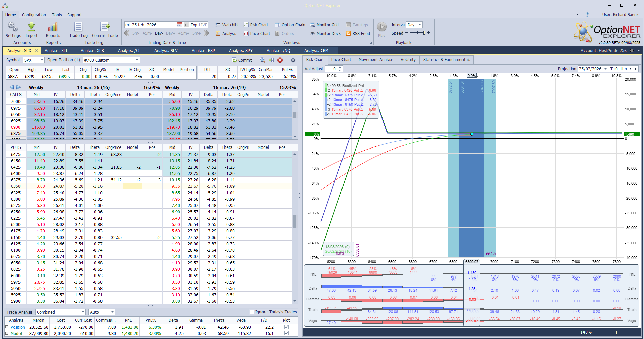Open the Interval Day dropdown
The height and width of the screenshot is (339, 644).
coord(420,25)
